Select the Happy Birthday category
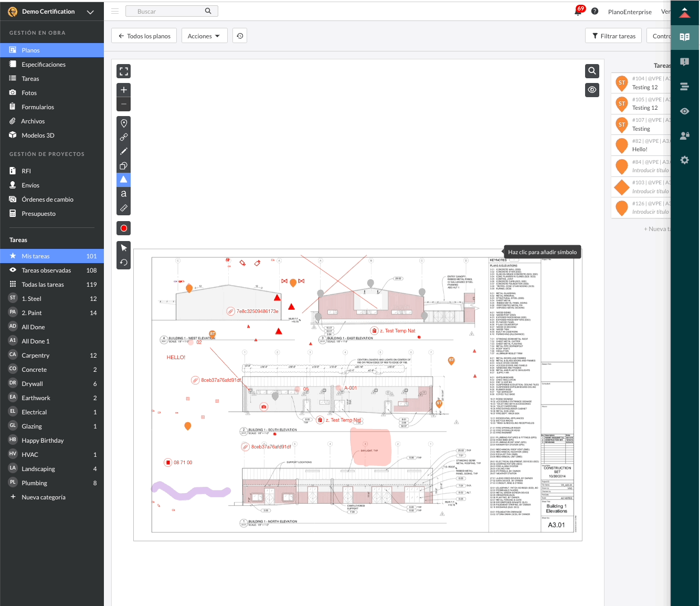 (52, 441)
